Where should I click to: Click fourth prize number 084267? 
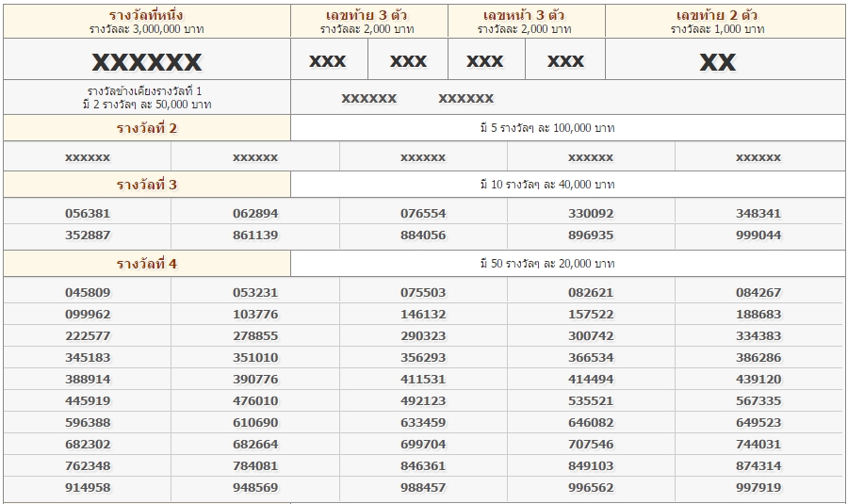(758, 292)
